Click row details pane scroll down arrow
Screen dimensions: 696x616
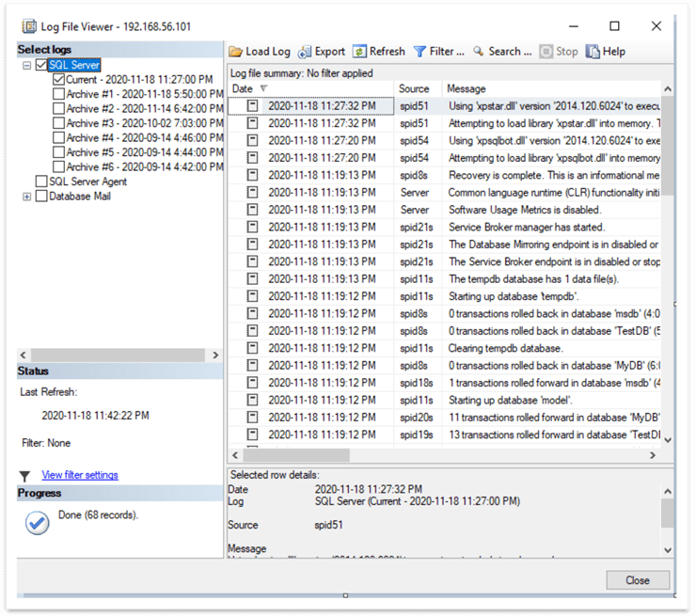pos(668,550)
